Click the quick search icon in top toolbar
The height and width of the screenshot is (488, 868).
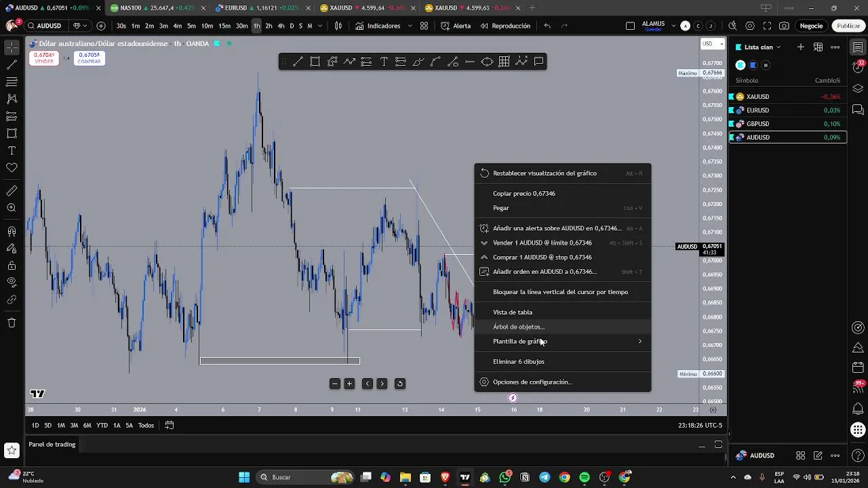(x=732, y=26)
